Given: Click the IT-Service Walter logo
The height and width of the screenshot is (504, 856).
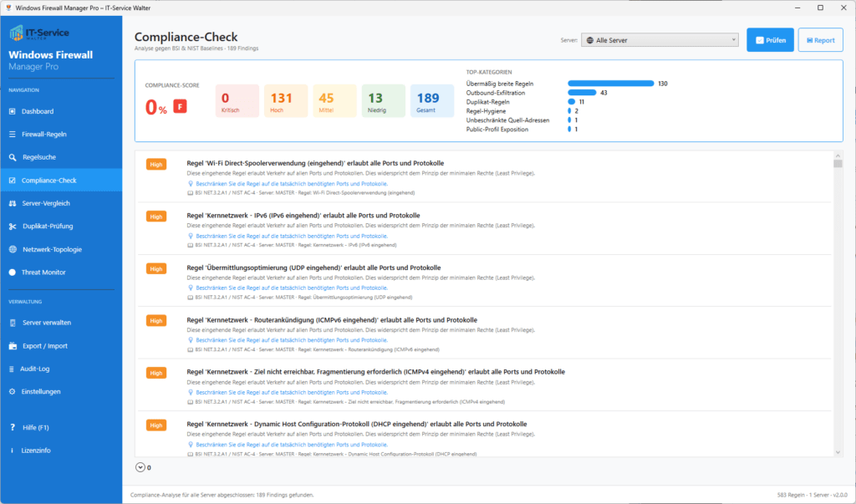Looking at the screenshot, I should (39, 33).
